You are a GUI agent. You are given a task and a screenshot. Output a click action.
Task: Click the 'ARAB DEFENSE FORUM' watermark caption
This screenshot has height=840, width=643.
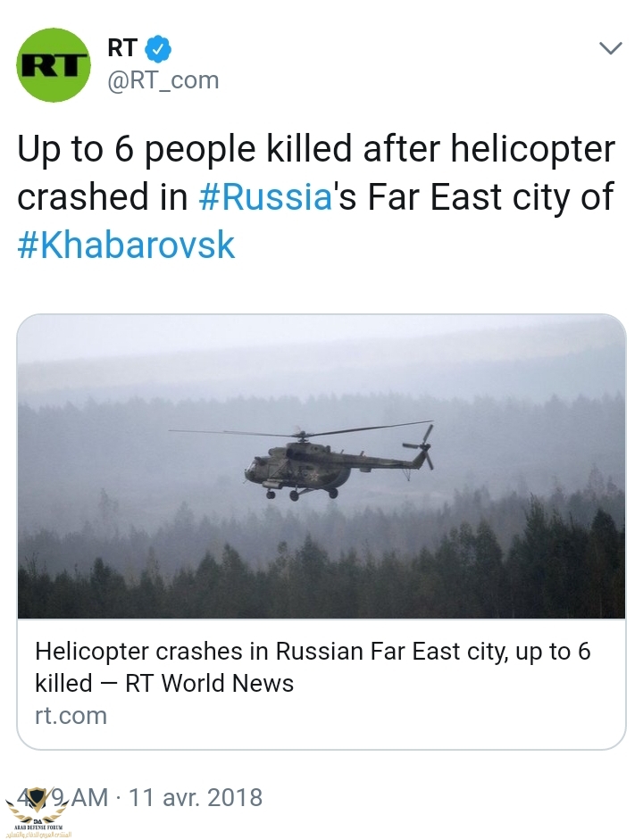coord(37,828)
